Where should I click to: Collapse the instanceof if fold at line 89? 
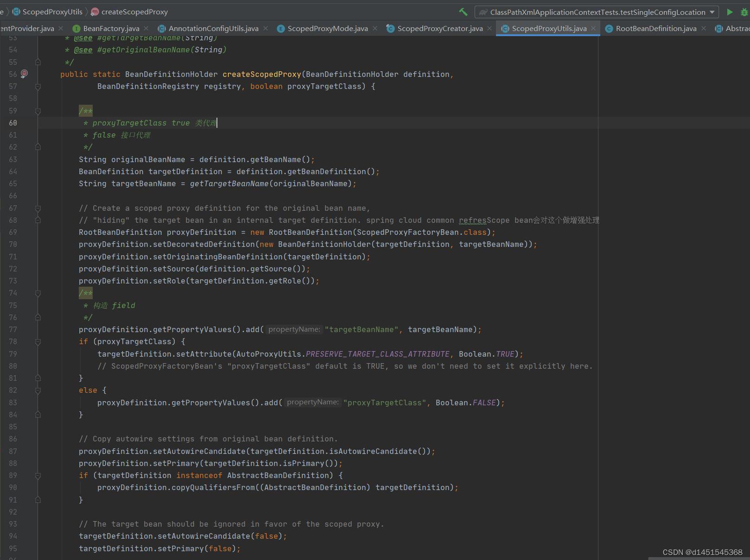click(38, 476)
